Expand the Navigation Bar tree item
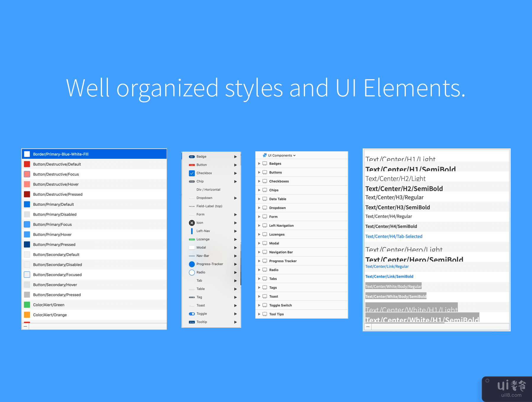This screenshot has height=402, width=532. (x=259, y=252)
